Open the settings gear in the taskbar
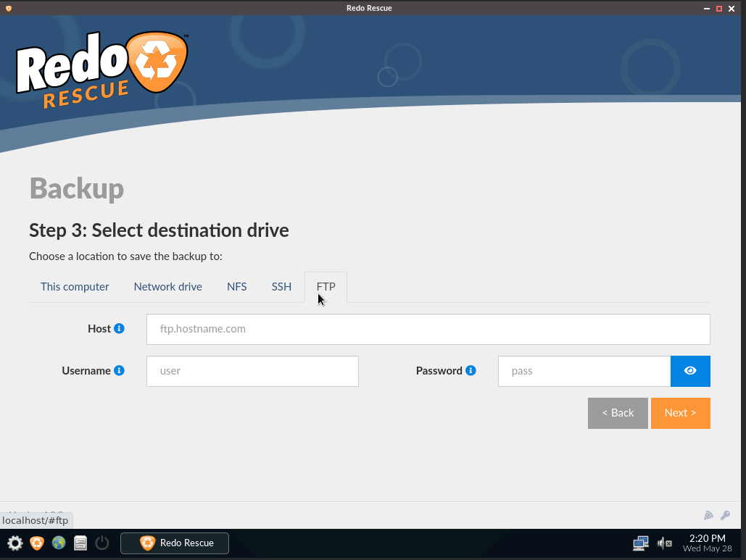The image size is (746, 560). [14, 543]
